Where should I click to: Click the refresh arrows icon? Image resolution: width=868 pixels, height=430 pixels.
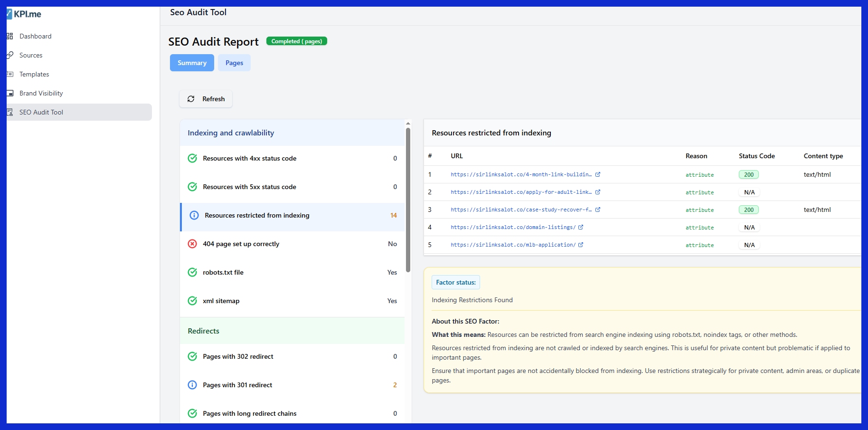[x=191, y=99]
